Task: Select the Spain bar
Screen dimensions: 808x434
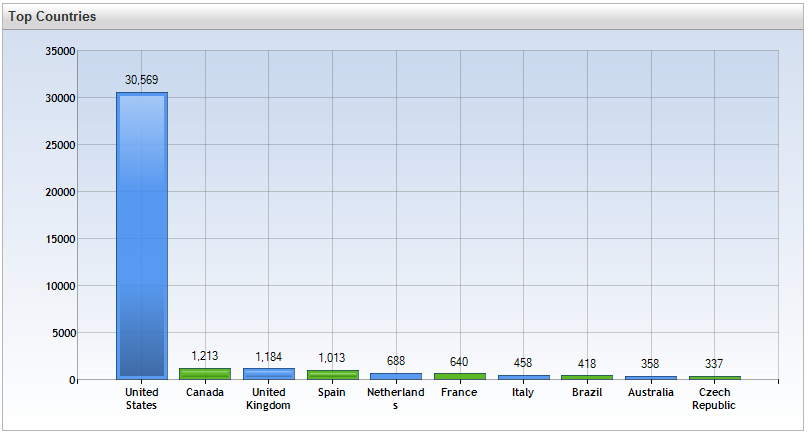Action: click(333, 375)
